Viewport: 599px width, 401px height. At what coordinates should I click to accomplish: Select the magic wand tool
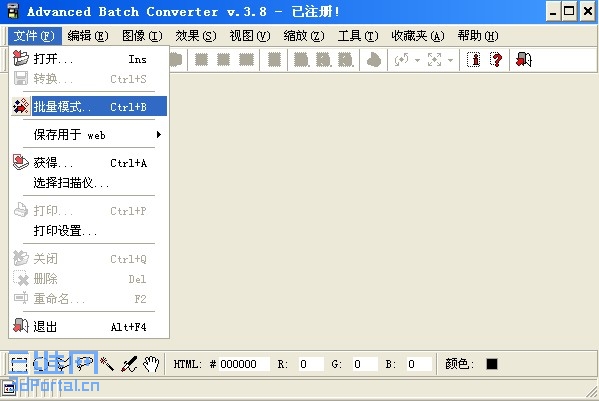pos(107,364)
